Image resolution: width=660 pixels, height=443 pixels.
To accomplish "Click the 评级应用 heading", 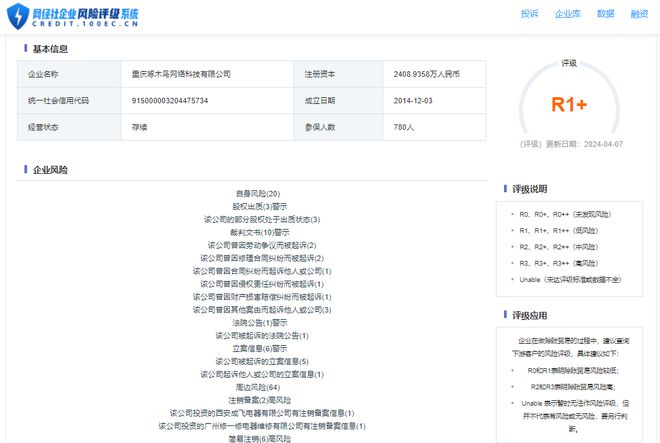I will pyautogui.click(x=530, y=315).
